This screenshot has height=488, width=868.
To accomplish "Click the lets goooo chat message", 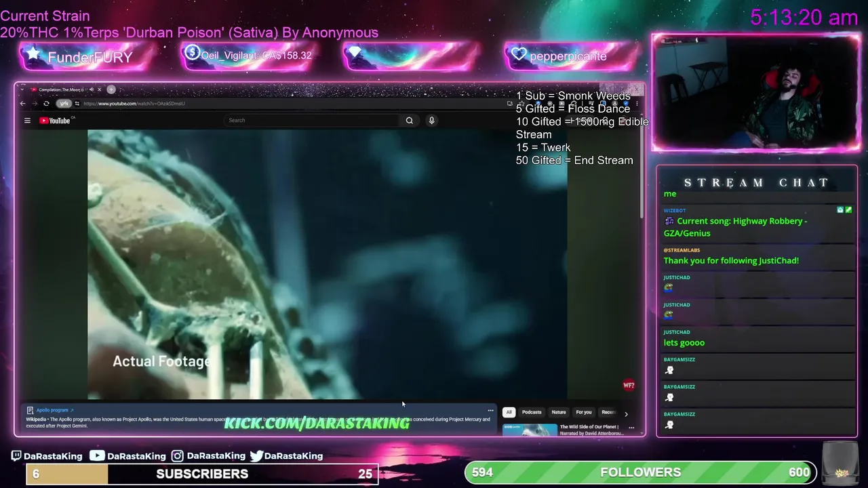I will click(684, 342).
